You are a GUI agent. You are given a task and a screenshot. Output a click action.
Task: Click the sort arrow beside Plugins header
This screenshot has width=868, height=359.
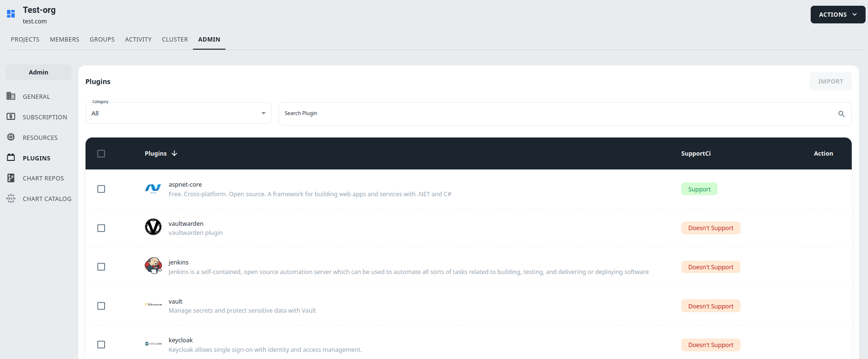pyautogui.click(x=174, y=153)
